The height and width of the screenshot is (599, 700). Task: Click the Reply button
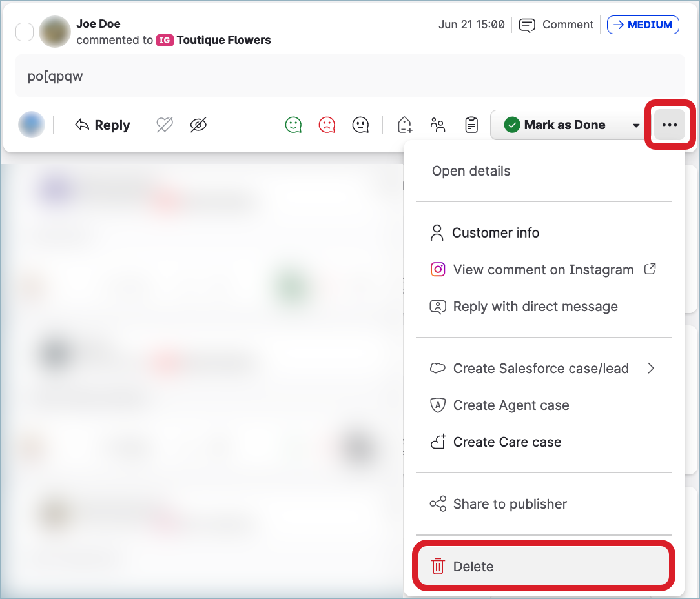103,125
